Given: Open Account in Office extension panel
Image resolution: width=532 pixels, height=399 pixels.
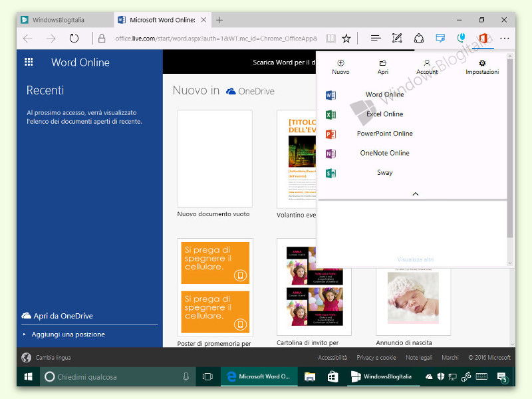Looking at the screenshot, I should 427,67.
